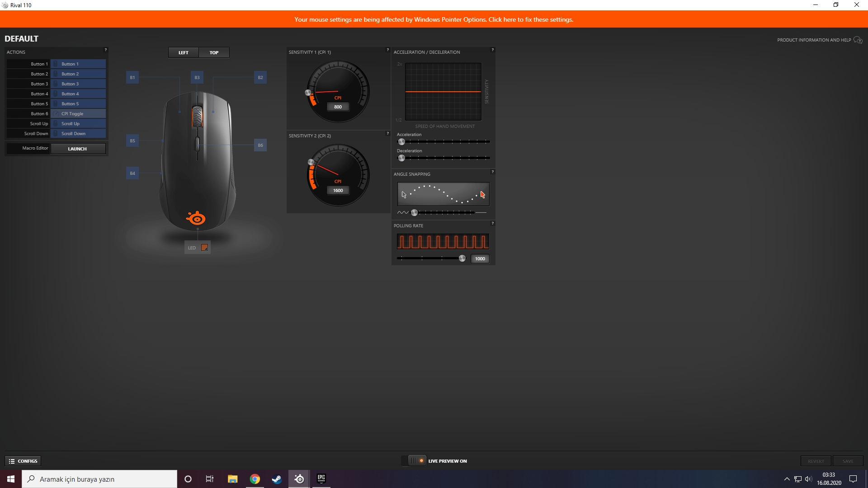Open the Button 1 action dropdown

tap(78, 64)
